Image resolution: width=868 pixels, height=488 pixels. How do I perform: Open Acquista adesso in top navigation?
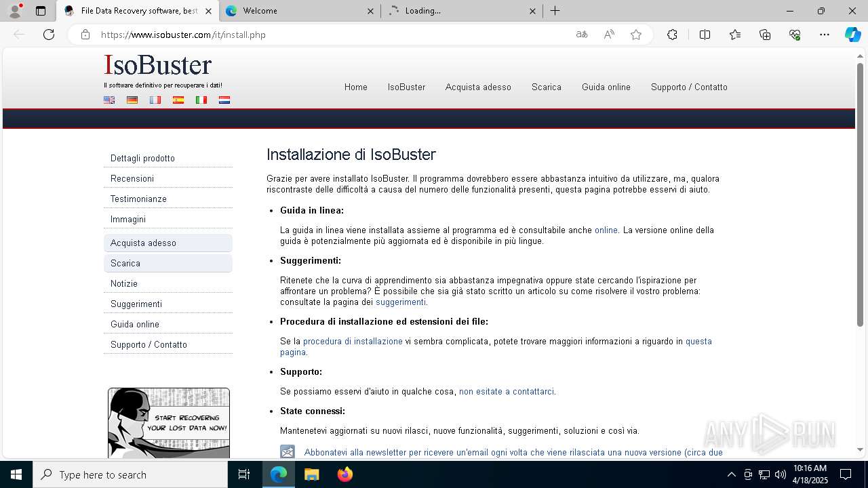(478, 87)
